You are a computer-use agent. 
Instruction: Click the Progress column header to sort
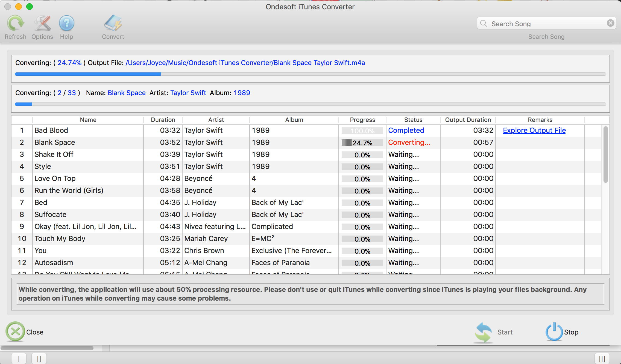pyautogui.click(x=362, y=120)
